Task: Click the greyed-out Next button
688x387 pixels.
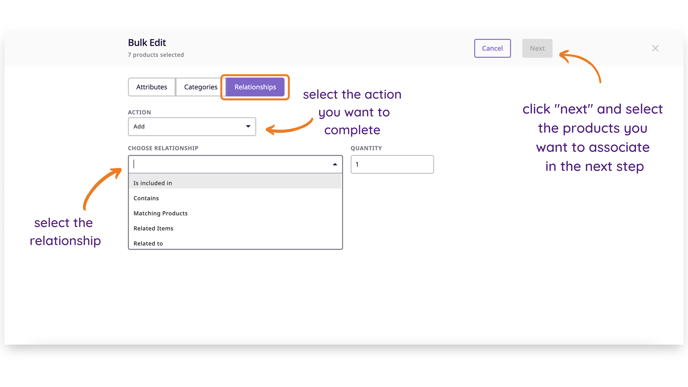Action: [x=537, y=48]
